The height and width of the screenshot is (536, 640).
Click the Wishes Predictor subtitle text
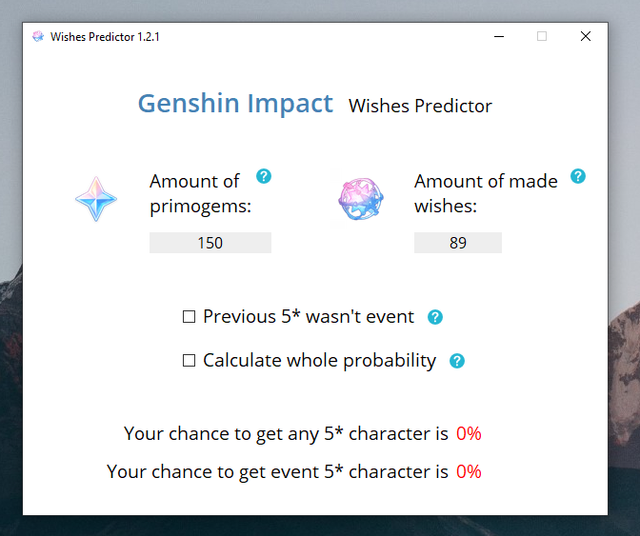(420, 106)
